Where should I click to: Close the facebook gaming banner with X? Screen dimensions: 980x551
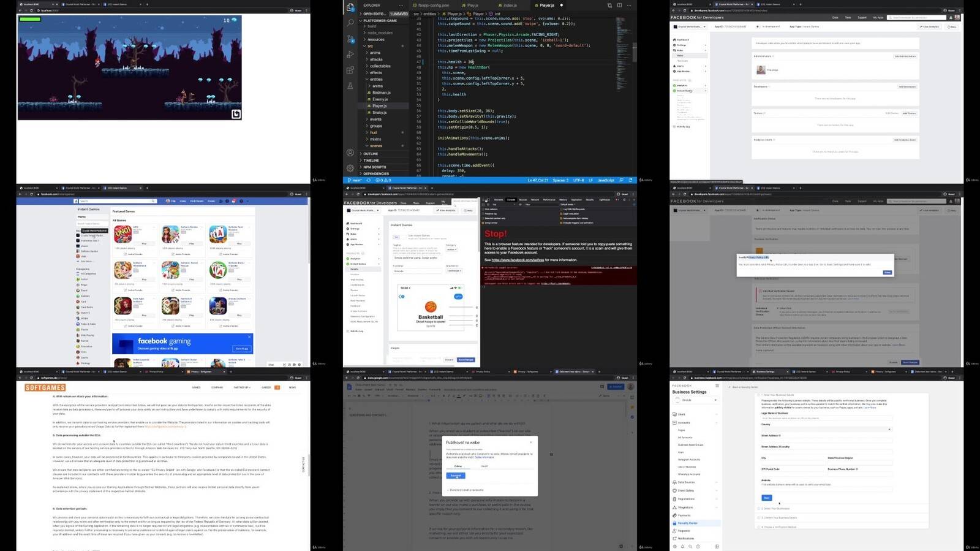point(249,336)
